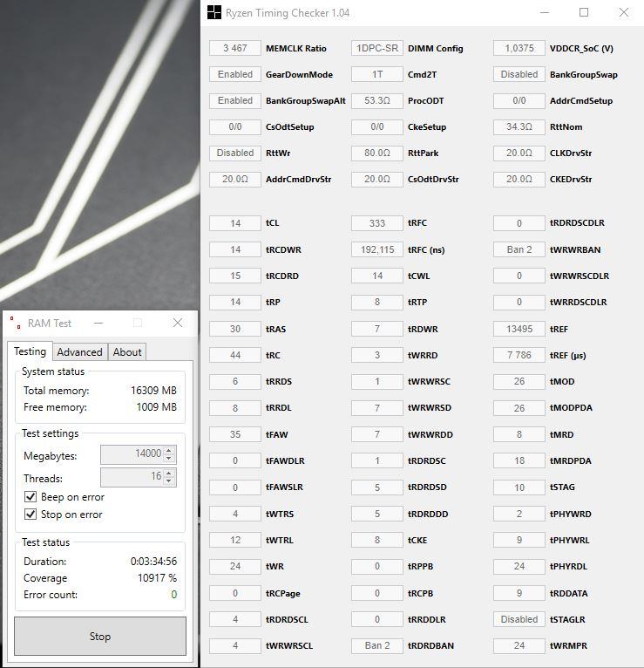
Task: Select the tREF value 13495
Action: (519, 329)
